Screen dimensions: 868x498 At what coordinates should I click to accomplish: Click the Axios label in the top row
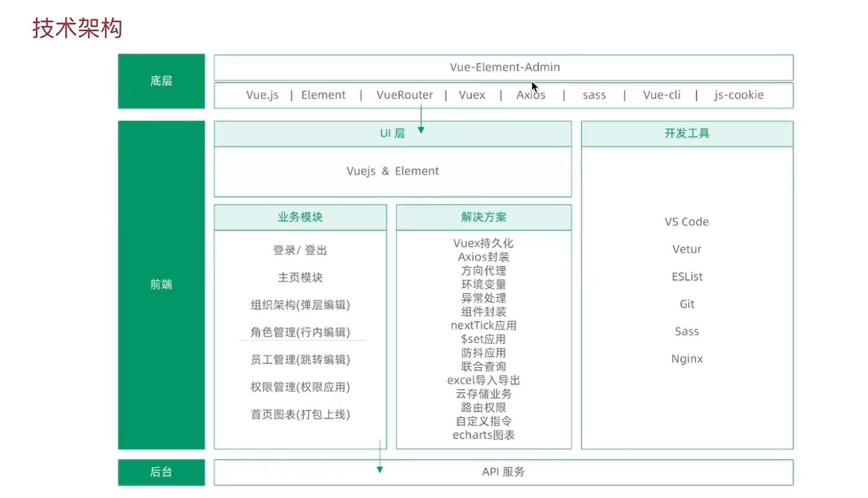coord(531,95)
